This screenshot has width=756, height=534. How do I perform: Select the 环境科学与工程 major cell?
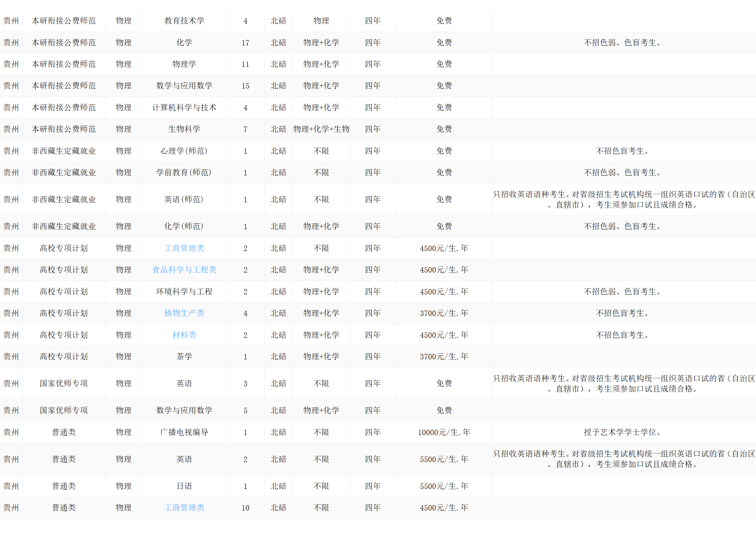point(184,292)
